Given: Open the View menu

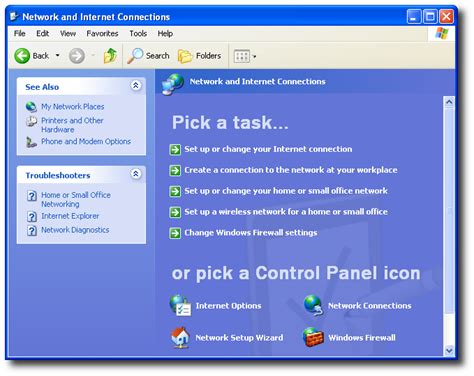Looking at the screenshot, I should pos(68,33).
